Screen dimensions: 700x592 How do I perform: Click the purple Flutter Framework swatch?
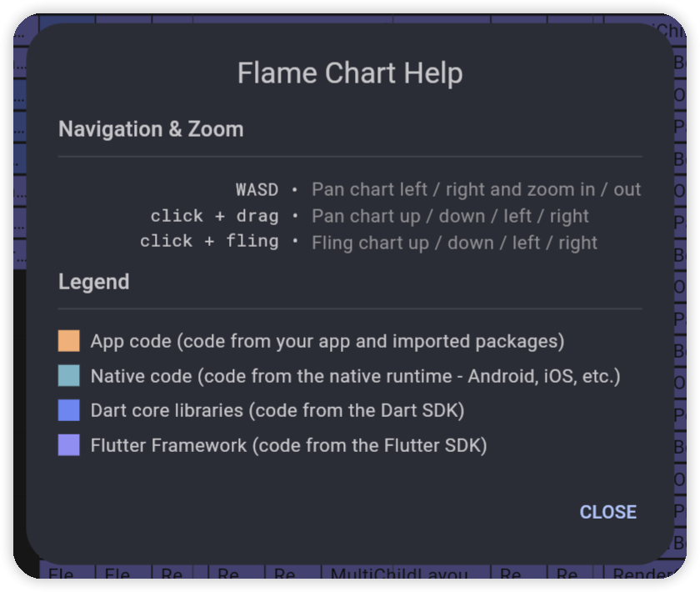tap(69, 445)
